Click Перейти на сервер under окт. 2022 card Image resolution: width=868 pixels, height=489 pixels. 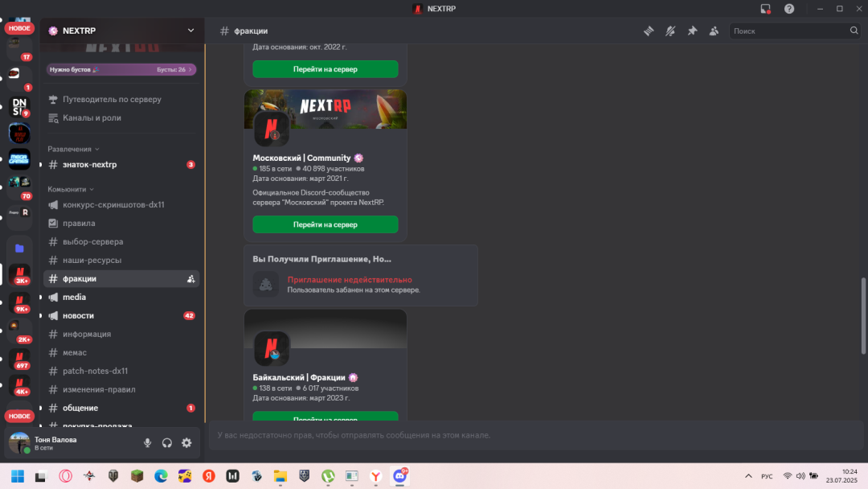(x=325, y=69)
